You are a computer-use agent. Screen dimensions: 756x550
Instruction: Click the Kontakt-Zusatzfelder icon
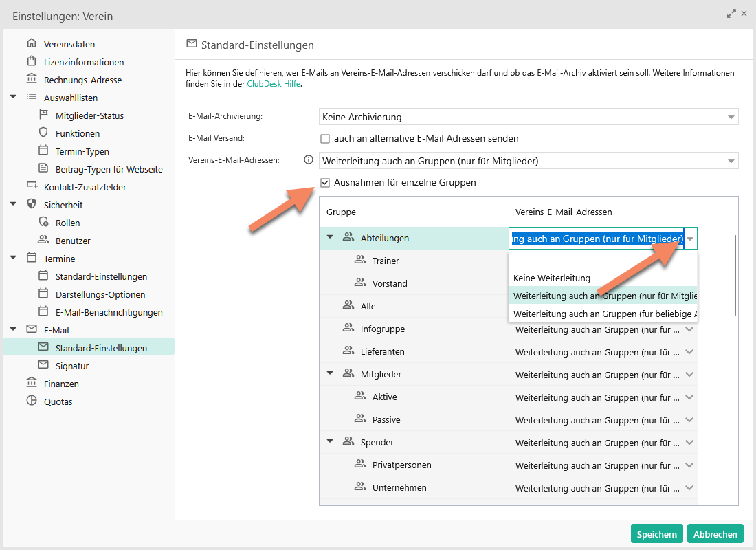(32, 186)
